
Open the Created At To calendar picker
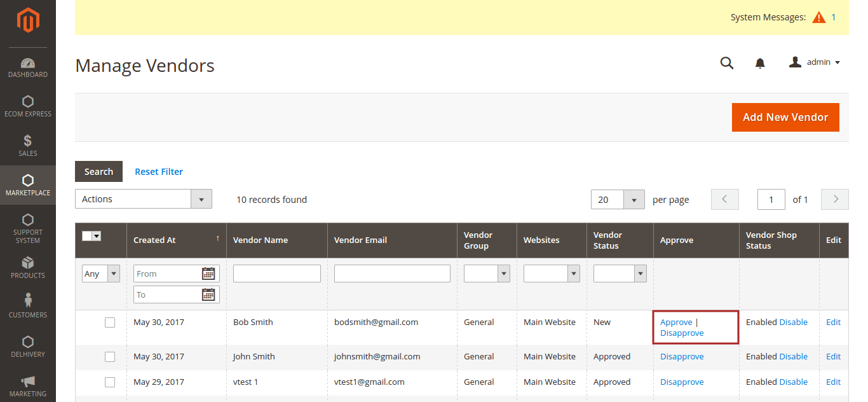(208, 295)
